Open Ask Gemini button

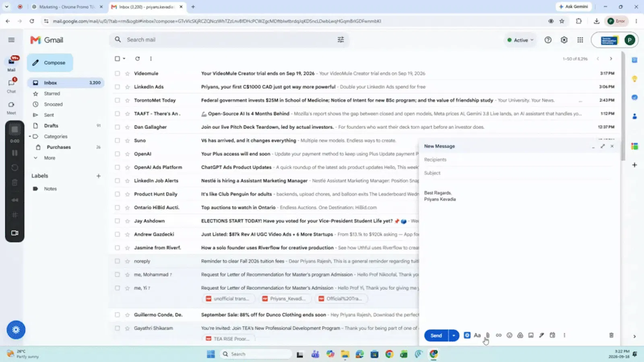pos(574,7)
